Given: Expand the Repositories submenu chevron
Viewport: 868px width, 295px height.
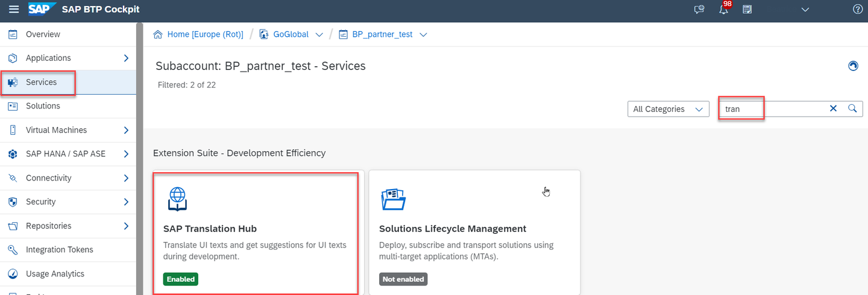Looking at the screenshot, I should click(126, 226).
